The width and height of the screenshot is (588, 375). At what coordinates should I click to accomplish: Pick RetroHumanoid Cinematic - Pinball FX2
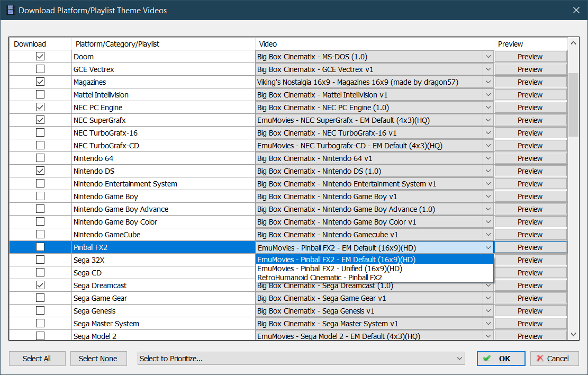pos(374,278)
